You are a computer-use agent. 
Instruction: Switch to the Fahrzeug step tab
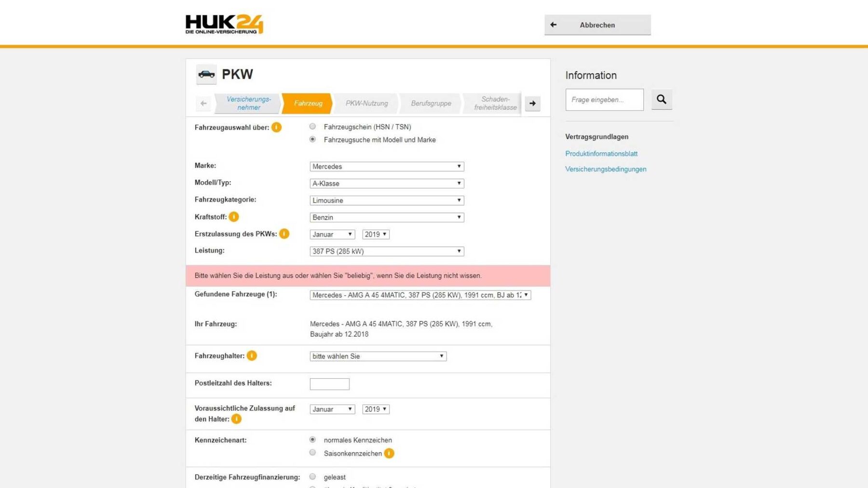pos(308,103)
